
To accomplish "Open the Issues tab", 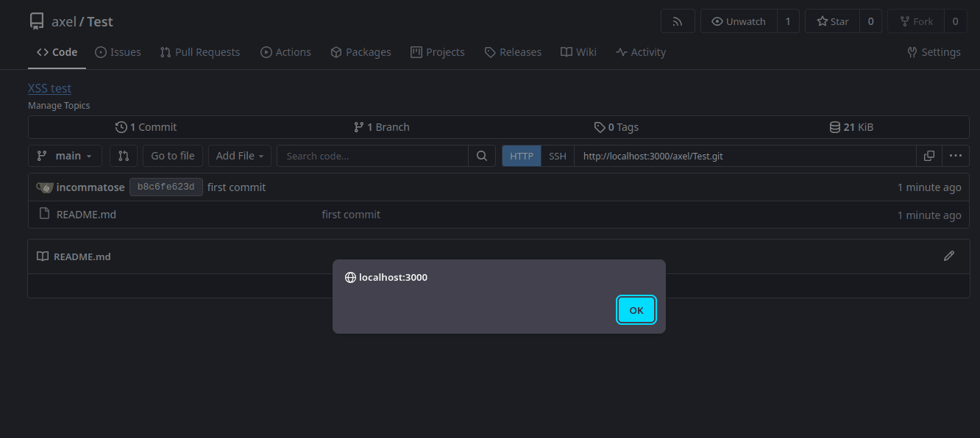I will pyautogui.click(x=118, y=52).
